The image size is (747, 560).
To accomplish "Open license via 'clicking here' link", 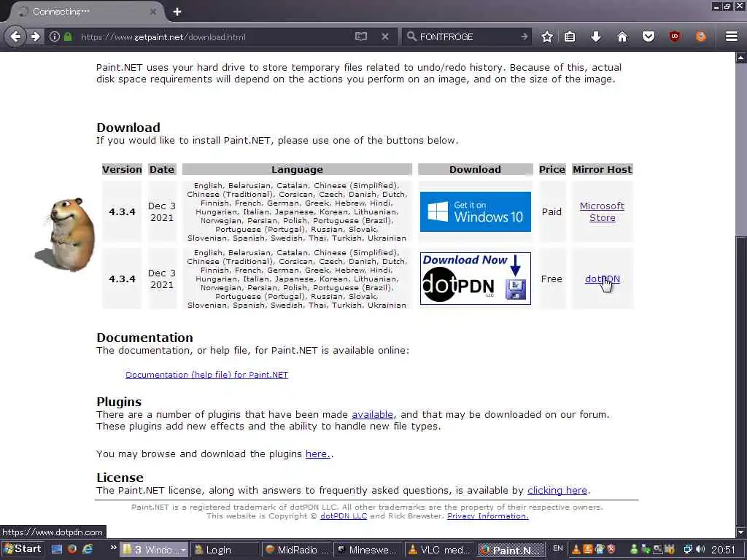I will click(557, 491).
